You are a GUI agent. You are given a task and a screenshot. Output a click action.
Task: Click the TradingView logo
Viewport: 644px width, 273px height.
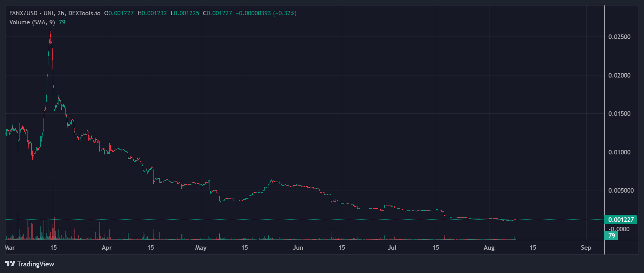(30, 264)
